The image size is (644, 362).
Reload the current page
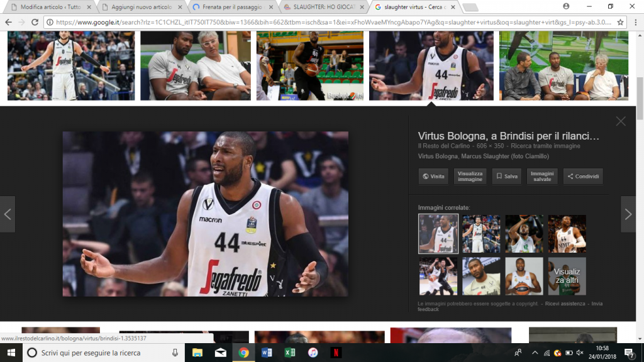pos(35,22)
